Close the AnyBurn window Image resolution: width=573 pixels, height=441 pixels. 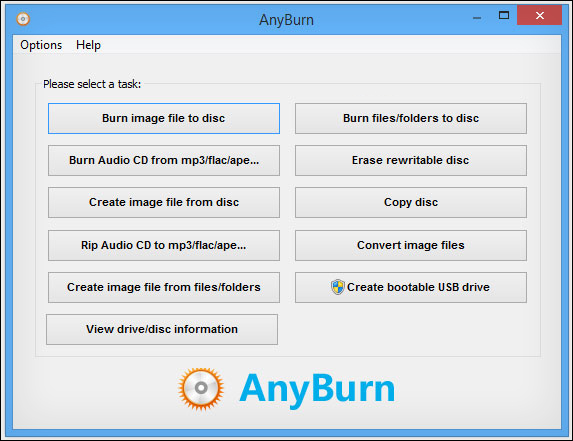pos(539,15)
